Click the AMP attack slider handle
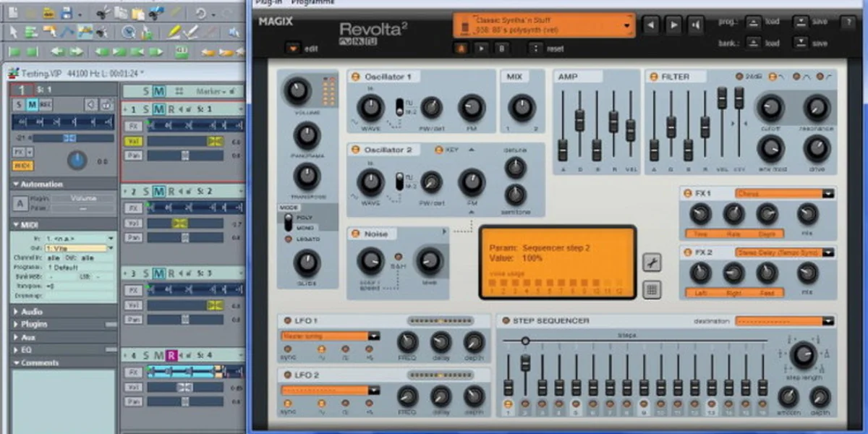868x434 pixels. (562, 150)
